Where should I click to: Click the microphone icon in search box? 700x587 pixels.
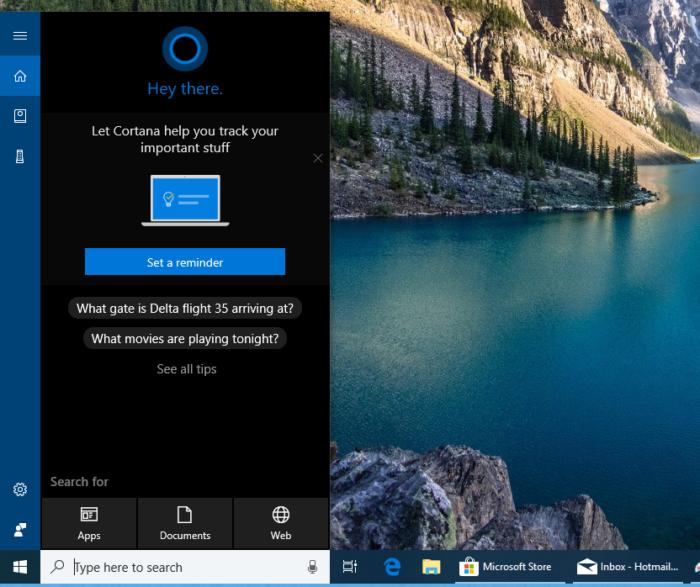pyautogui.click(x=312, y=567)
